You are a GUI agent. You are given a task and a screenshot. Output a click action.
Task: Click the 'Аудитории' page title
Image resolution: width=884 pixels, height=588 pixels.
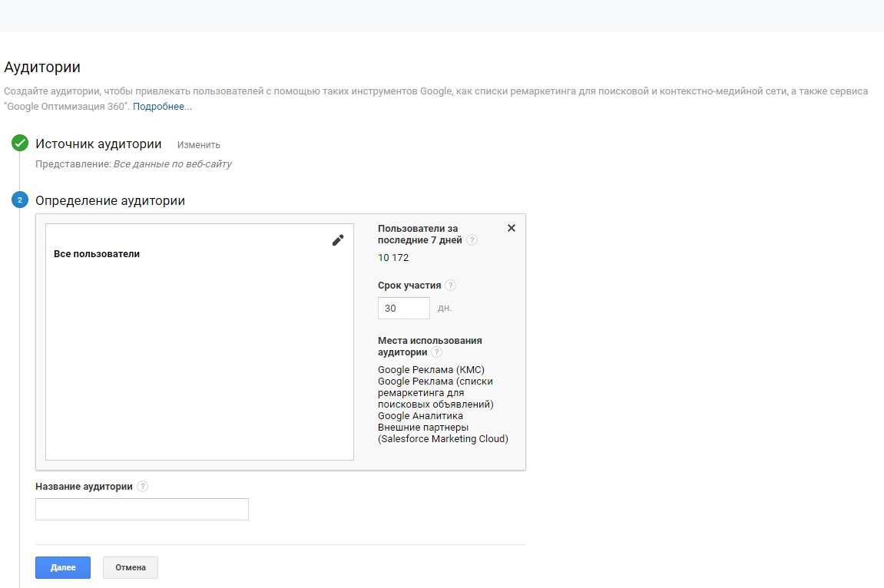coord(42,68)
